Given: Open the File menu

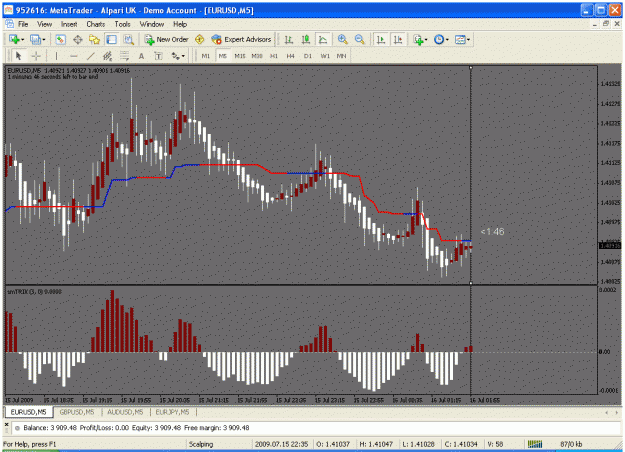Looking at the screenshot, I should [x=23, y=24].
